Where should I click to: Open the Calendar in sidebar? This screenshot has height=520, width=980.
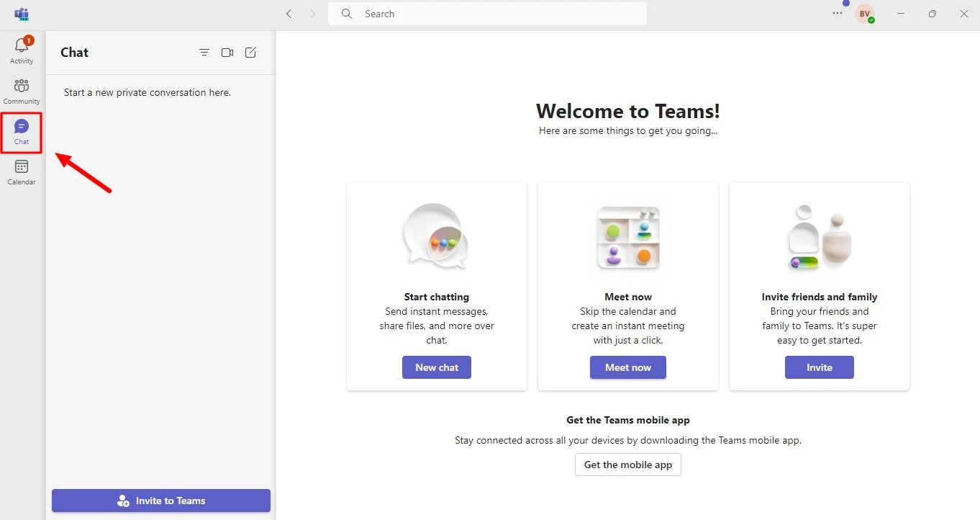(x=22, y=172)
